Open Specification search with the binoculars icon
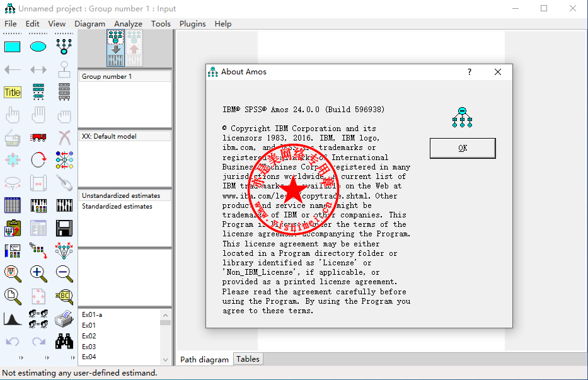 coord(64,342)
